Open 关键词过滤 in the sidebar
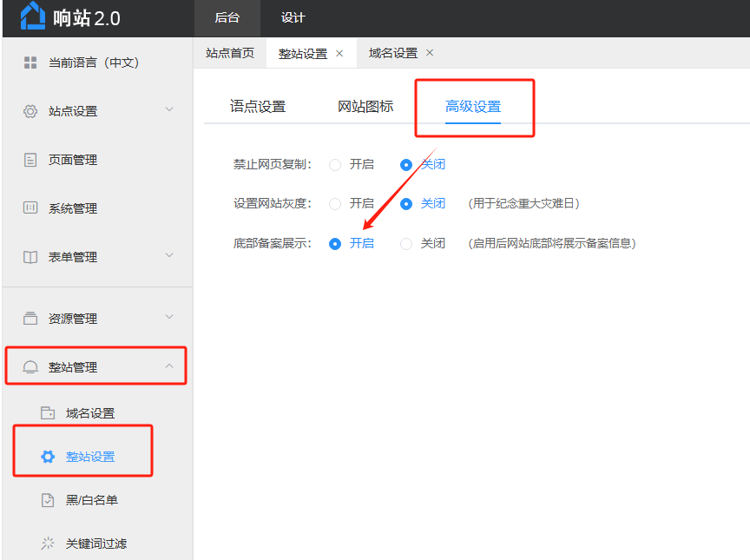Image resolution: width=750 pixels, height=560 pixels. tap(95, 544)
